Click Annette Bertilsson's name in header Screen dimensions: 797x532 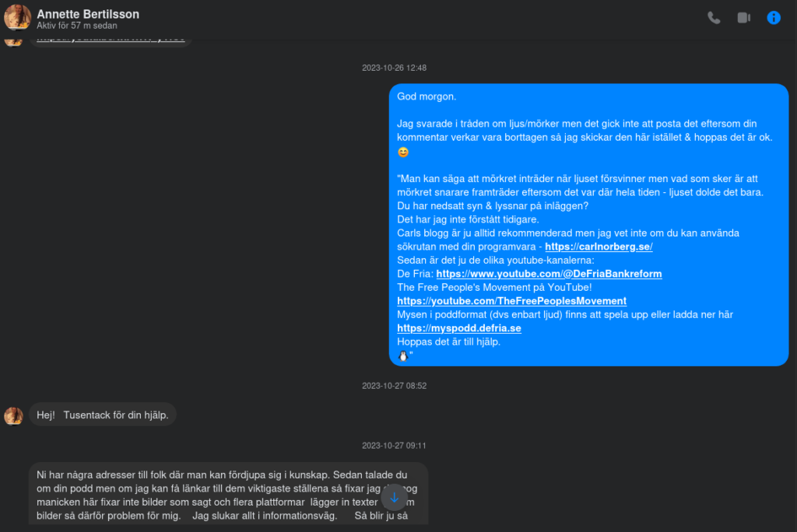point(88,14)
